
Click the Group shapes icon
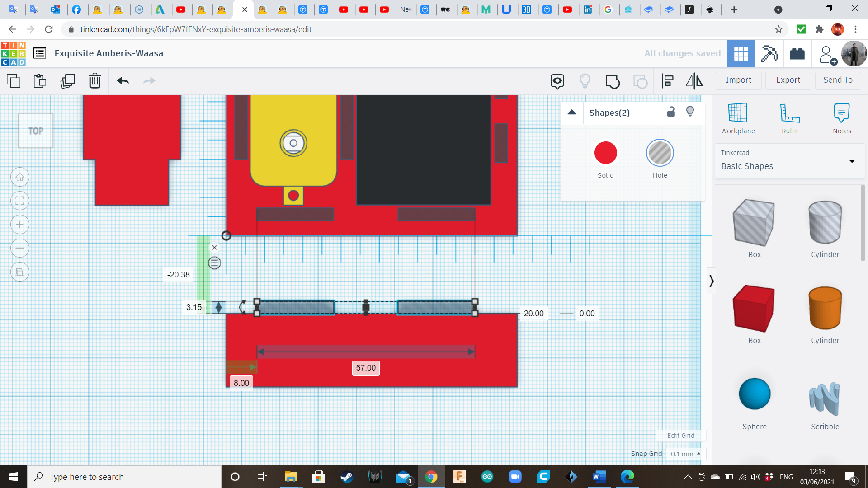(613, 81)
